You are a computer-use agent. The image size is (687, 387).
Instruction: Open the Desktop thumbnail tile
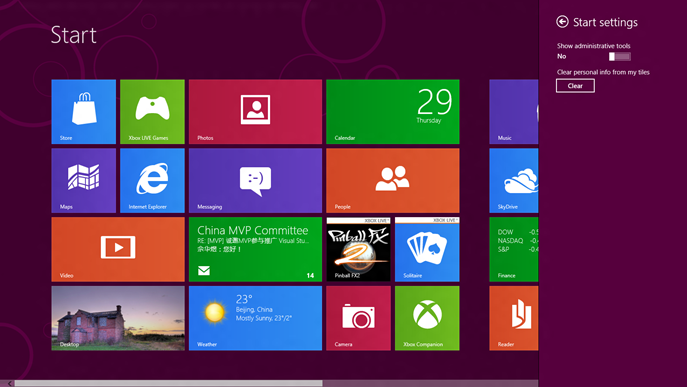click(x=118, y=318)
